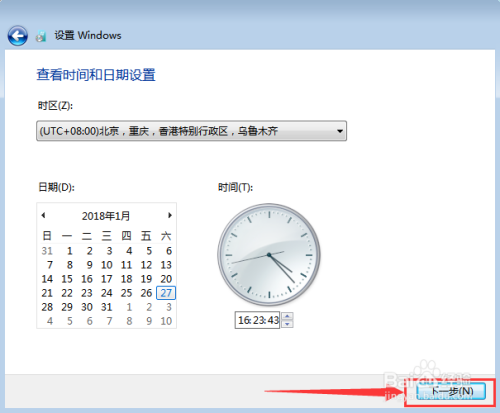The width and height of the screenshot is (500, 413).
Task: Go to next month in calendar
Action: tap(170, 215)
